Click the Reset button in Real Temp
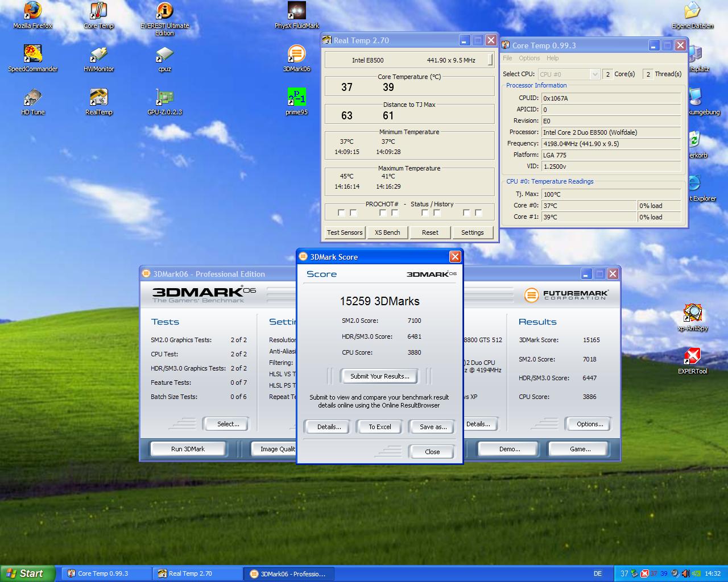 pyautogui.click(x=430, y=232)
